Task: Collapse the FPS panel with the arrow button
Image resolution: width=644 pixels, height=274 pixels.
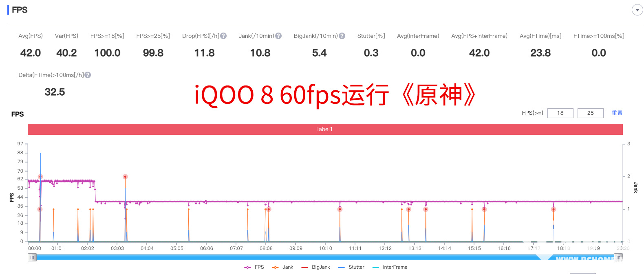Action: (637, 10)
